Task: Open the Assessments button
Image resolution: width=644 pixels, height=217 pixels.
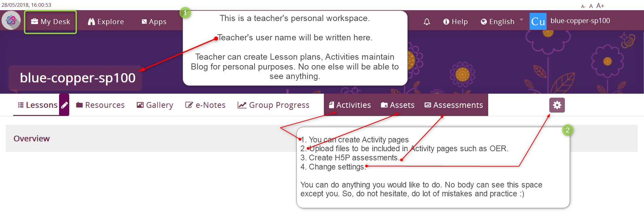Action: point(454,105)
